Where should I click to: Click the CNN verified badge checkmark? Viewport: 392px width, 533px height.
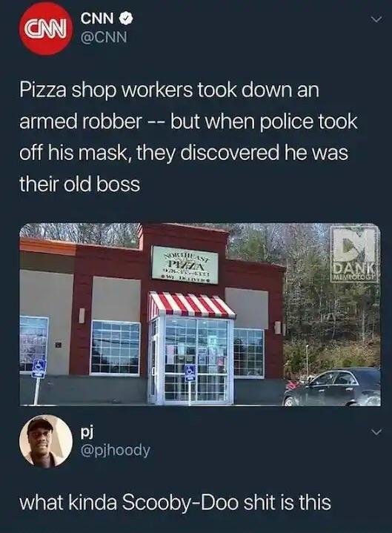(x=125, y=18)
